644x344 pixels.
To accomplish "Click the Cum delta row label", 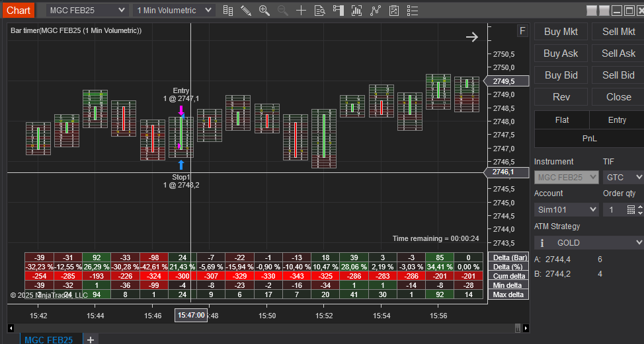I will (x=508, y=276).
